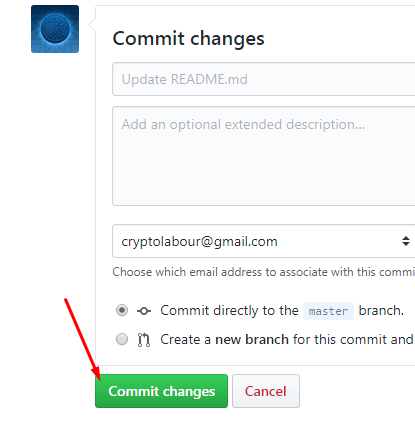Select the 'Create a new branch' radio button
415x440 pixels.
click(122, 339)
